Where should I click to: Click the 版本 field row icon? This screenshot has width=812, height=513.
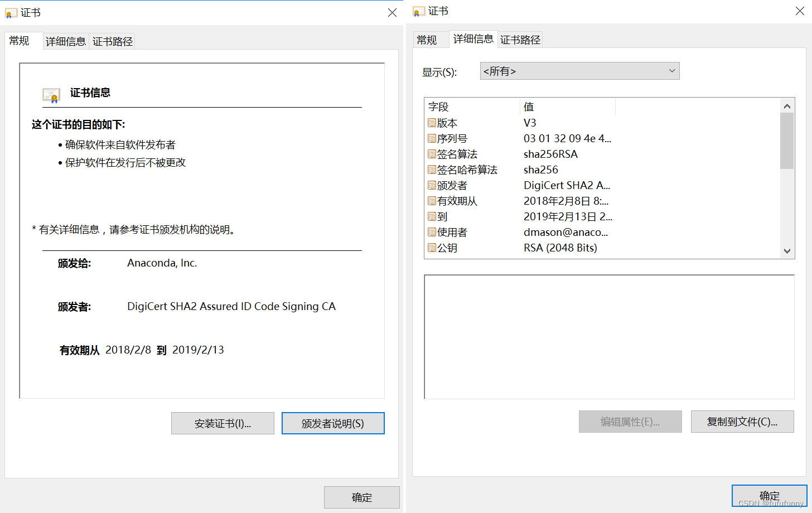(432, 123)
